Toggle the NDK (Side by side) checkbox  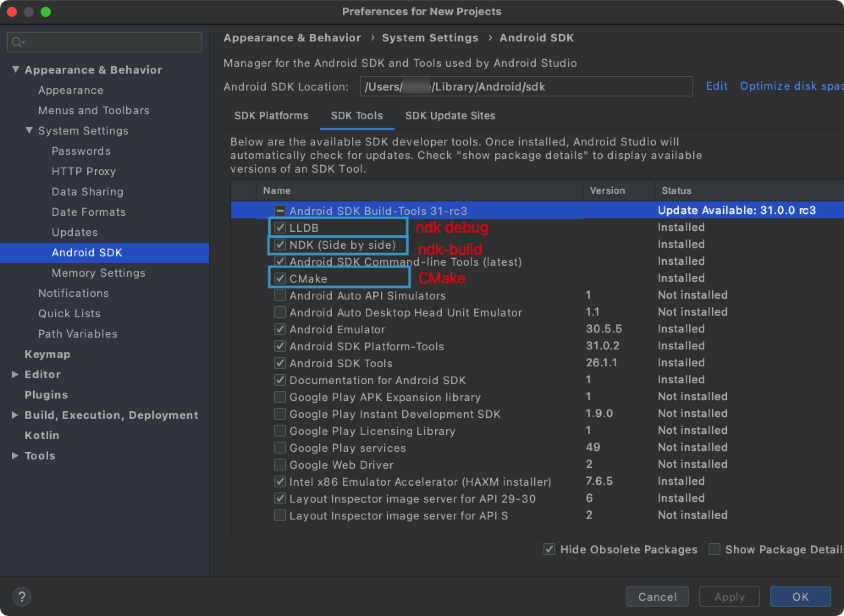point(280,245)
